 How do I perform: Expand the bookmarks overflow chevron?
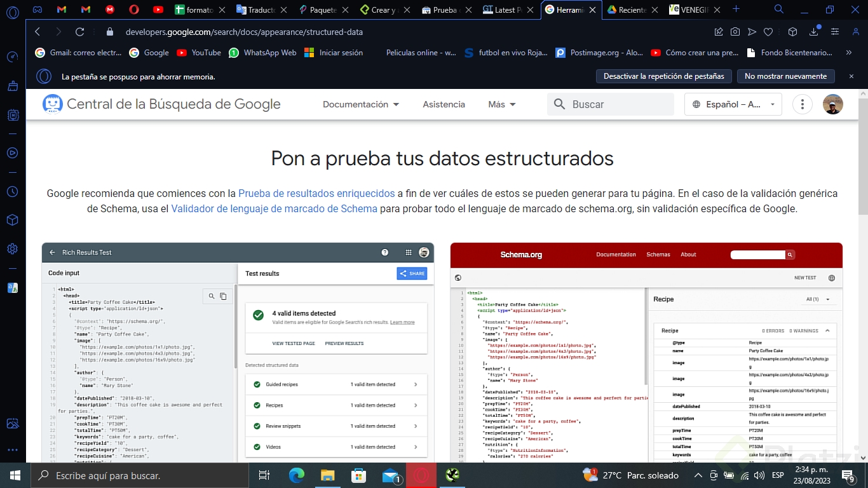(x=848, y=53)
